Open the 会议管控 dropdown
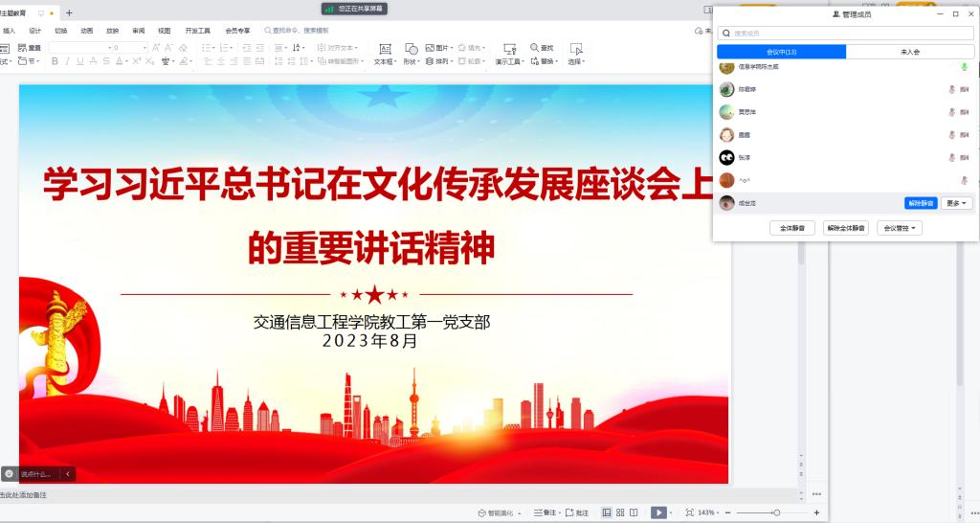Viewport: 980px width, 523px height. (x=900, y=228)
